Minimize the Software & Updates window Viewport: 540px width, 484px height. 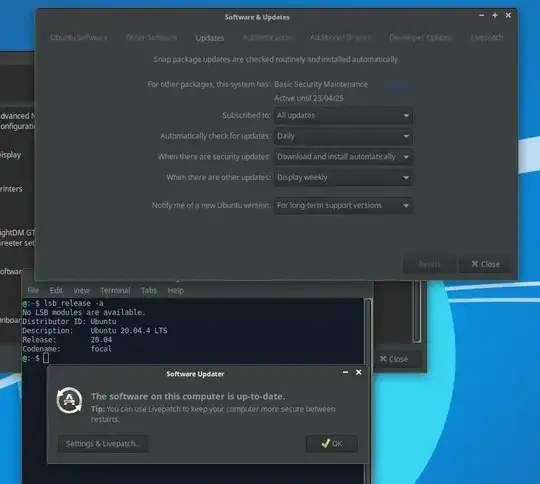481,16
